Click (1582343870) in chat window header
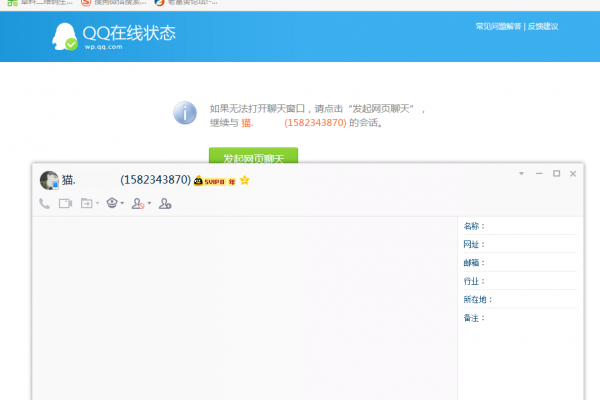 (x=155, y=180)
